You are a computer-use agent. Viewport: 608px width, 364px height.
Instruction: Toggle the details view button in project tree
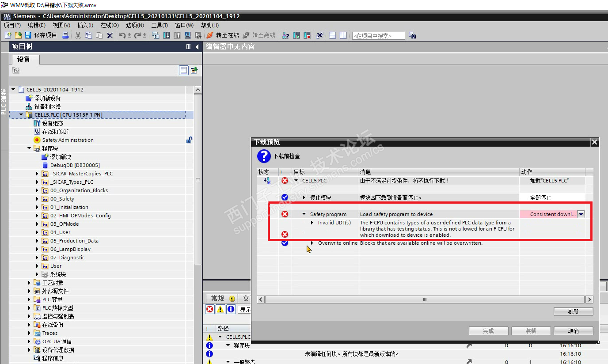click(x=184, y=70)
